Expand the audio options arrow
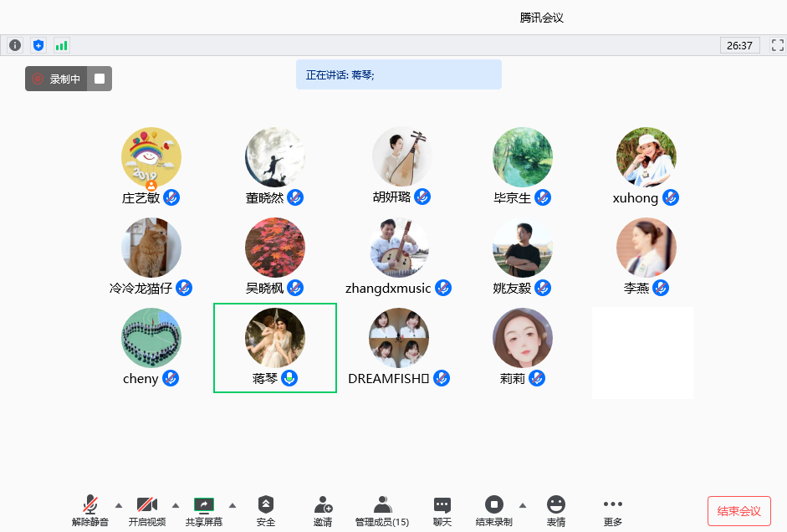The image size is (787, 532). [118, 505]
